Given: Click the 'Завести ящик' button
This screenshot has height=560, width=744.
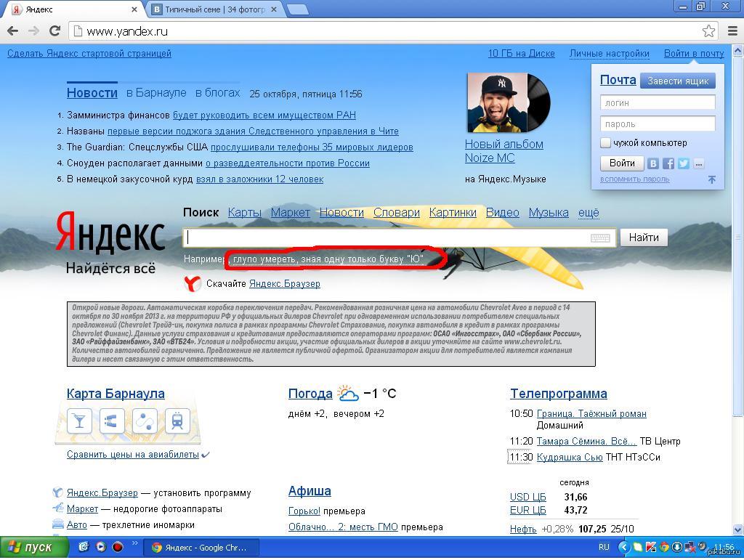Looking at the screenshot, I should pos(677,81).
